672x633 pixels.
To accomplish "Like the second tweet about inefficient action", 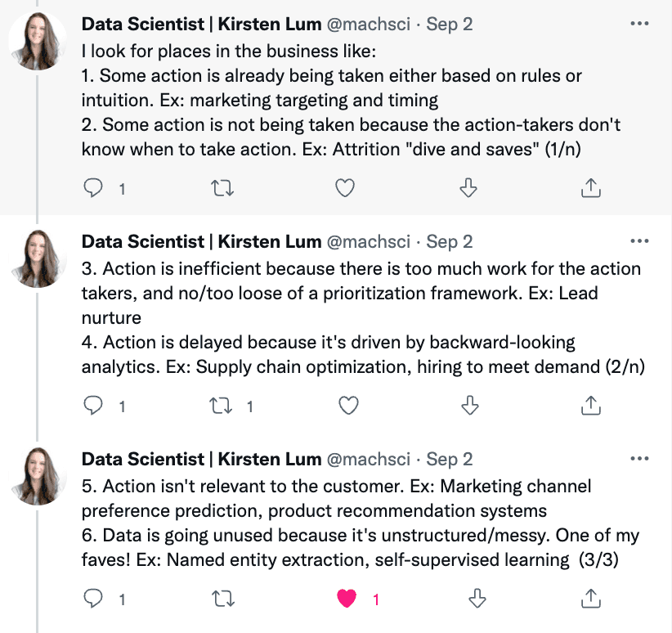I will pyautogui.click(x=349, y=406).
